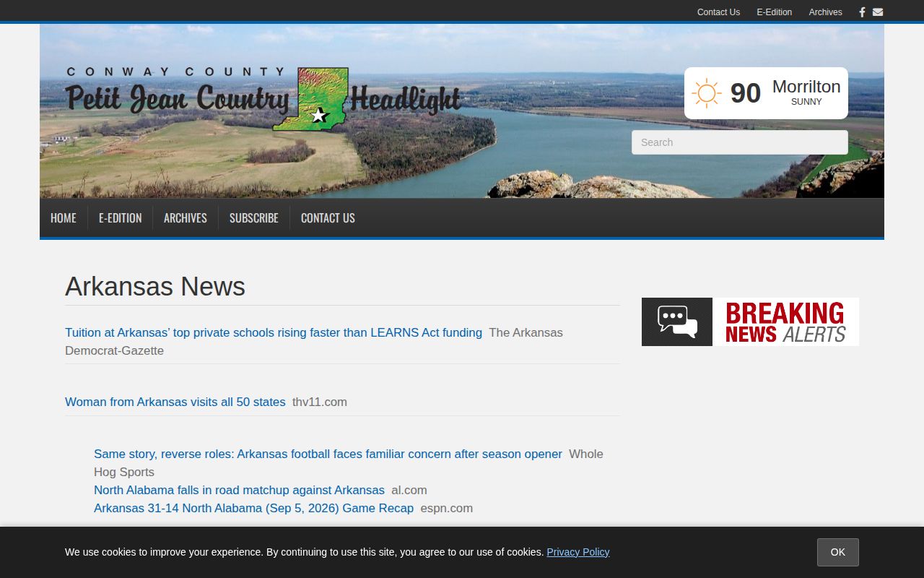Click the sunny weather icon
Image resolution: width=924 pixels, height=578 pixels.
pyautogui.click(x=706, y=93)
